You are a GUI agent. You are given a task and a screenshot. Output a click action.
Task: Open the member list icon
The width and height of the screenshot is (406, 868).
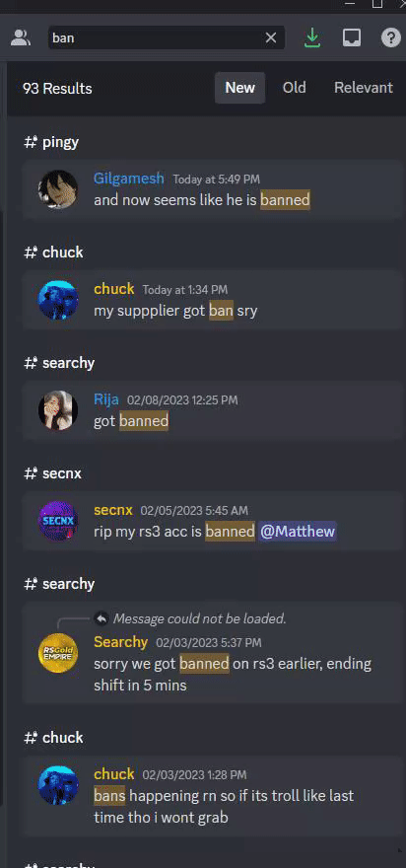(21, 37)
